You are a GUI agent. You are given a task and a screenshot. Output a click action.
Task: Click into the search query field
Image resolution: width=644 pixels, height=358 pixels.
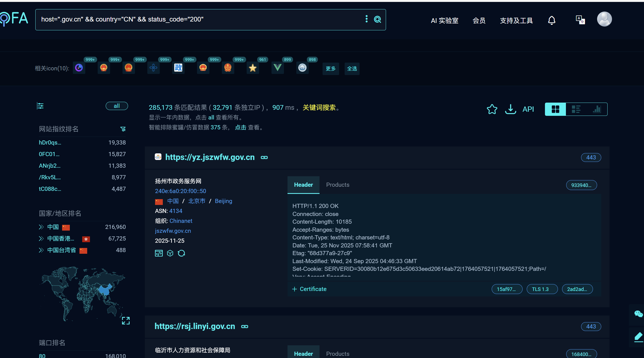pyautogui.click(x=199, y=19)
